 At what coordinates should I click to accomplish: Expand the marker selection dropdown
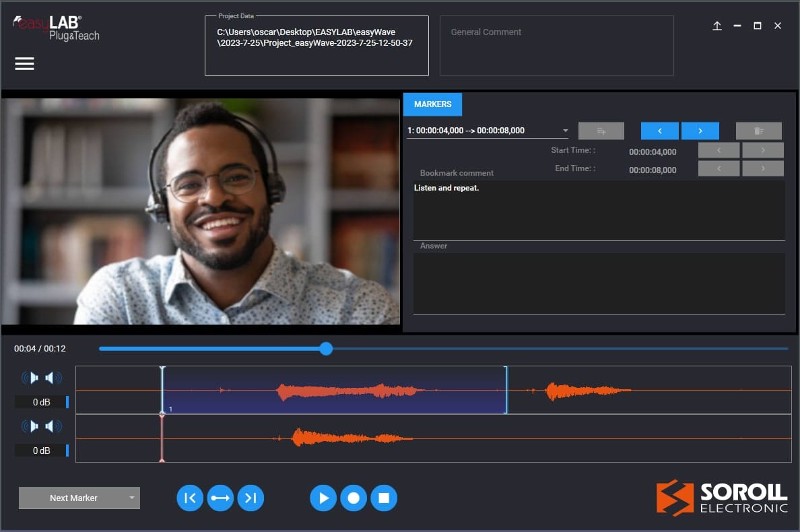click(x=564, y=131)
